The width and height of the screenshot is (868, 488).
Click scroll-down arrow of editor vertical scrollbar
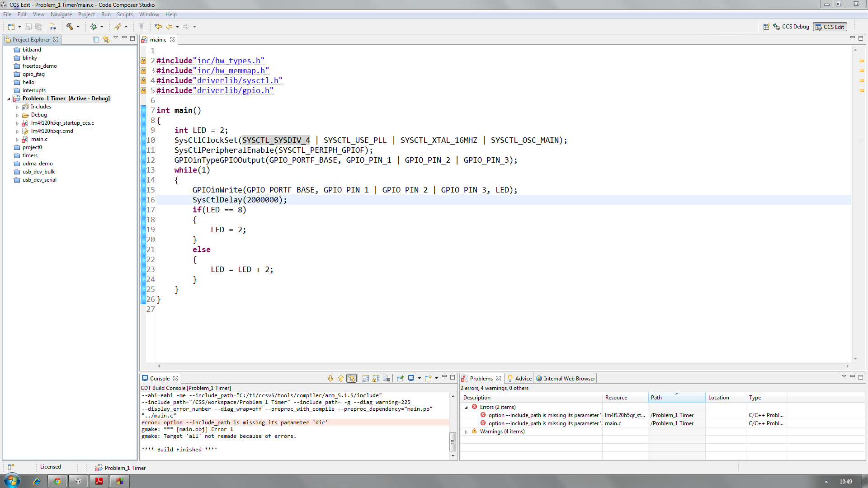click(x=855, y=359)
